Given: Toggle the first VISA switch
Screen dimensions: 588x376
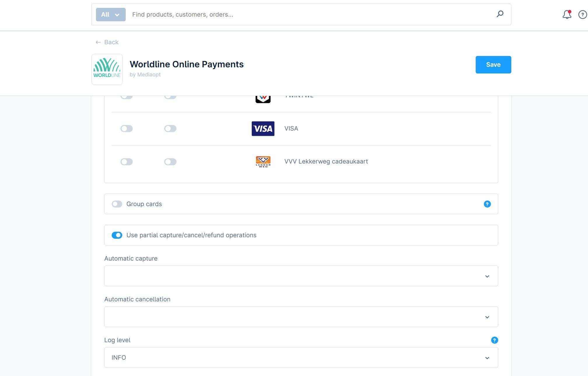Looking at the screenshot, I should point(127,129).
